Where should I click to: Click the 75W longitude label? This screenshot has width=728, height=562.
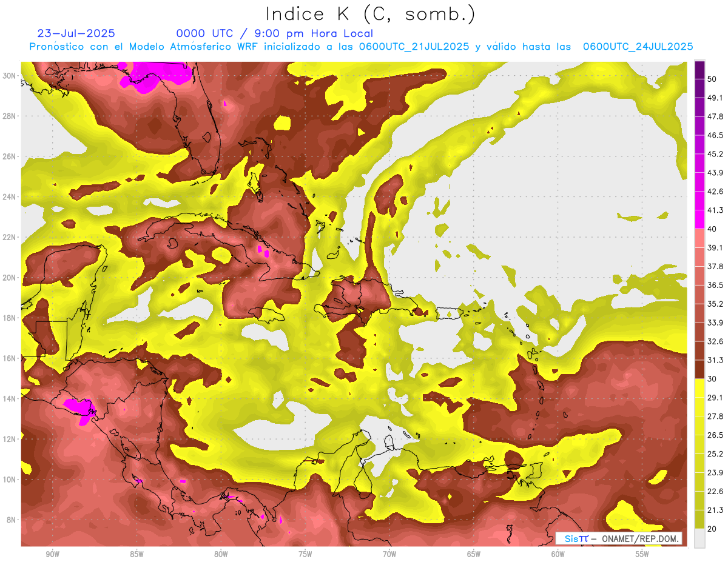[x=305, y=554]
